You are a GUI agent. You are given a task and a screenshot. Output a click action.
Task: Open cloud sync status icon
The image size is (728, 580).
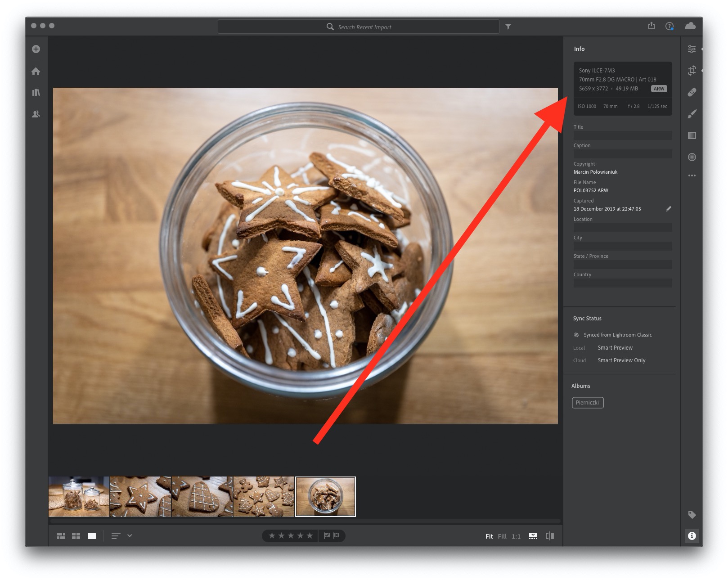[x=690, y=26]
